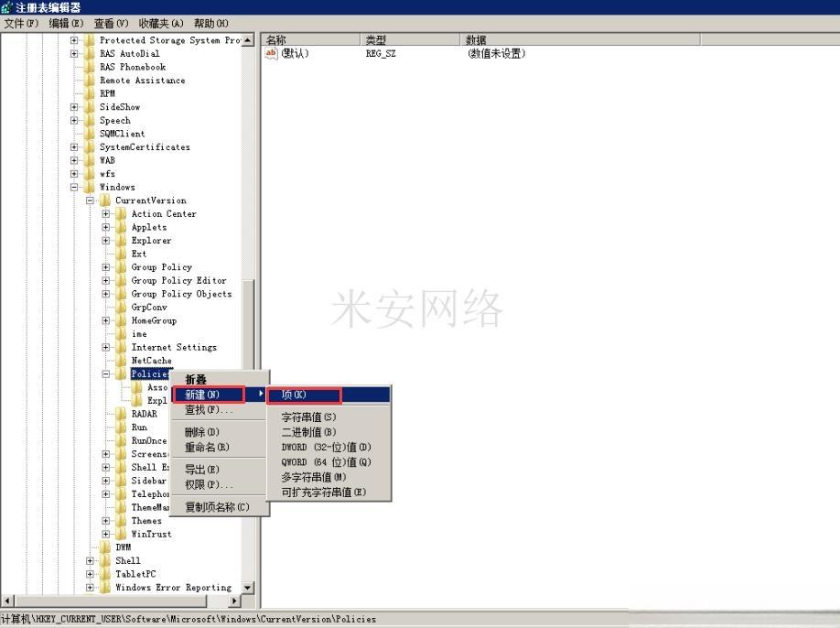
Task: Click the wfs folder icon
Action: pos(90,174)
